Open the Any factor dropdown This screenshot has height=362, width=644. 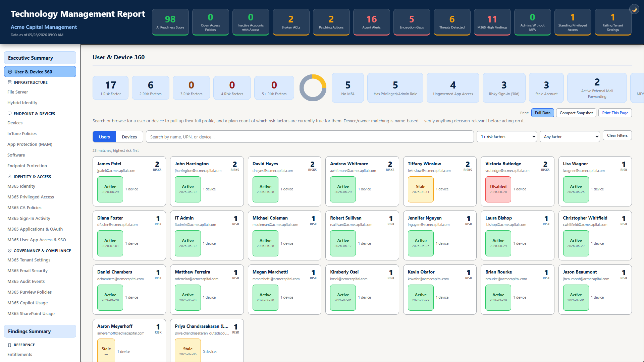pyautogui.click(x=570, y=137)
